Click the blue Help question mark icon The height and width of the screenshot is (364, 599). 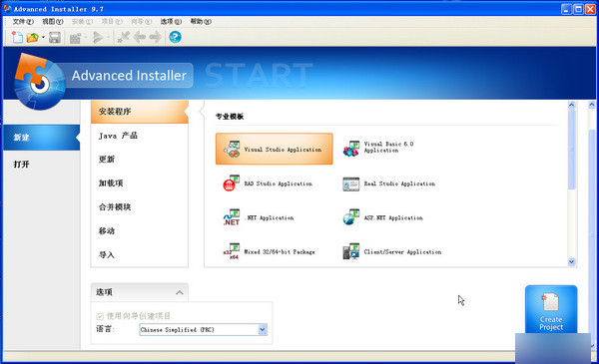(x=175, y=37)
